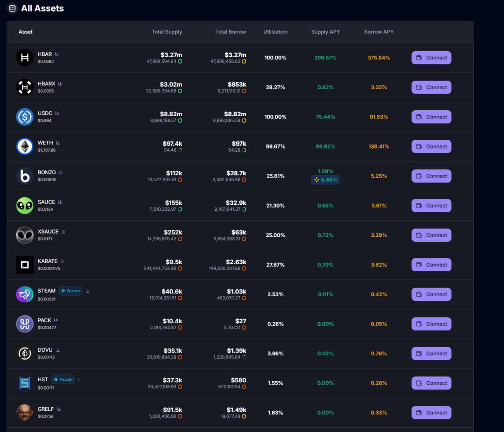Click the DOVU token logo

(x=24, y=353)
